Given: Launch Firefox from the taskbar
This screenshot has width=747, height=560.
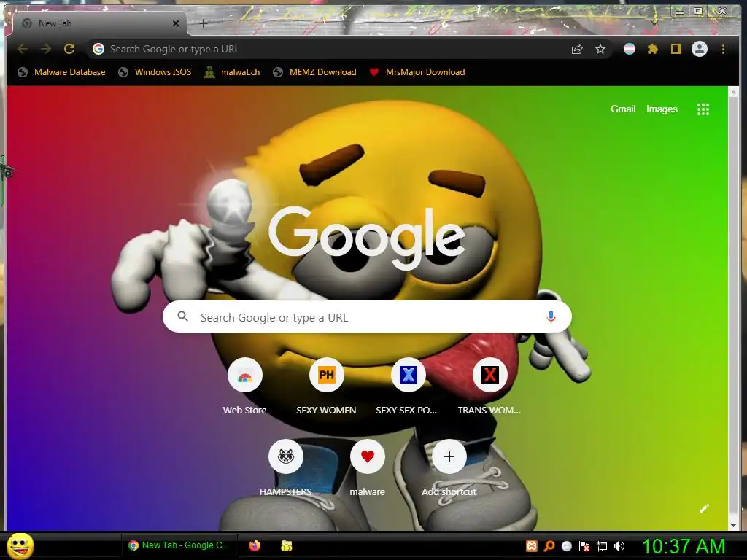Looking at the screenshot, I should 255,545.
